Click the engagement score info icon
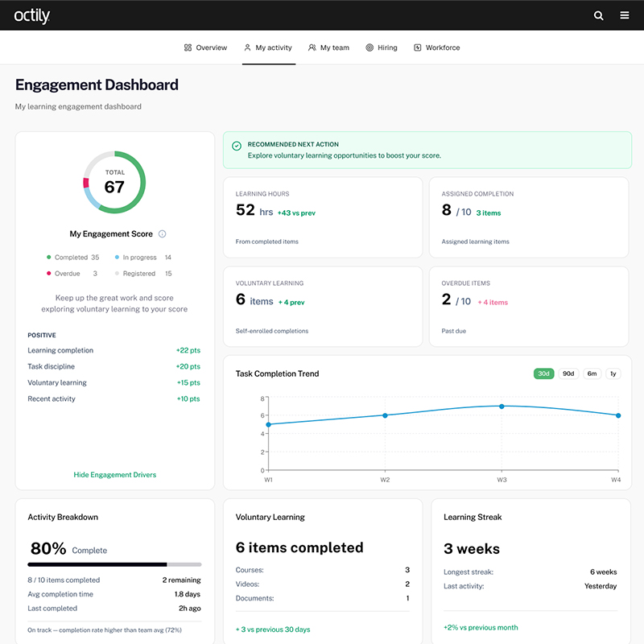This screenshot has height=644, width=644. click(x=162, y=234)
